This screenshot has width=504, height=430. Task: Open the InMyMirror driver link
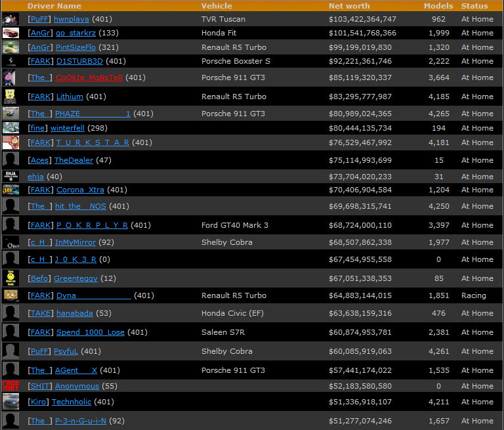click(75, 242)
